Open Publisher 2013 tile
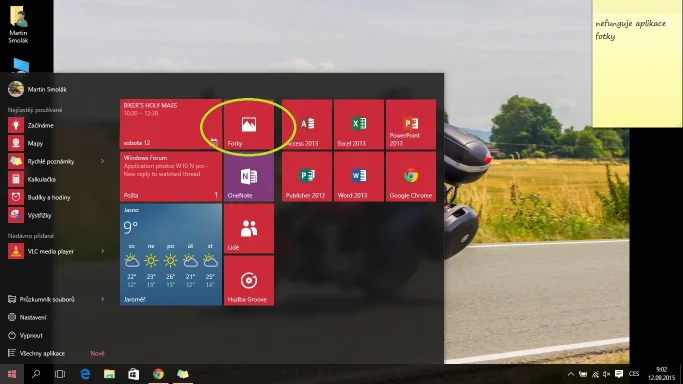The width and height of the screenshot is (683, 384). [307, 176]
